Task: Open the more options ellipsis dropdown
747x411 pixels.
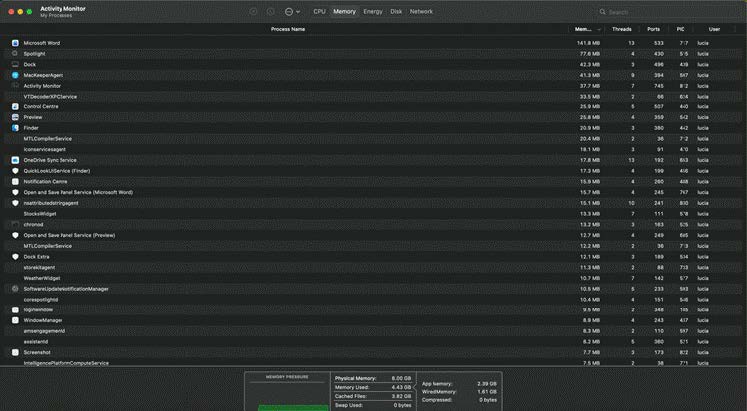Action: coord(292,11)
